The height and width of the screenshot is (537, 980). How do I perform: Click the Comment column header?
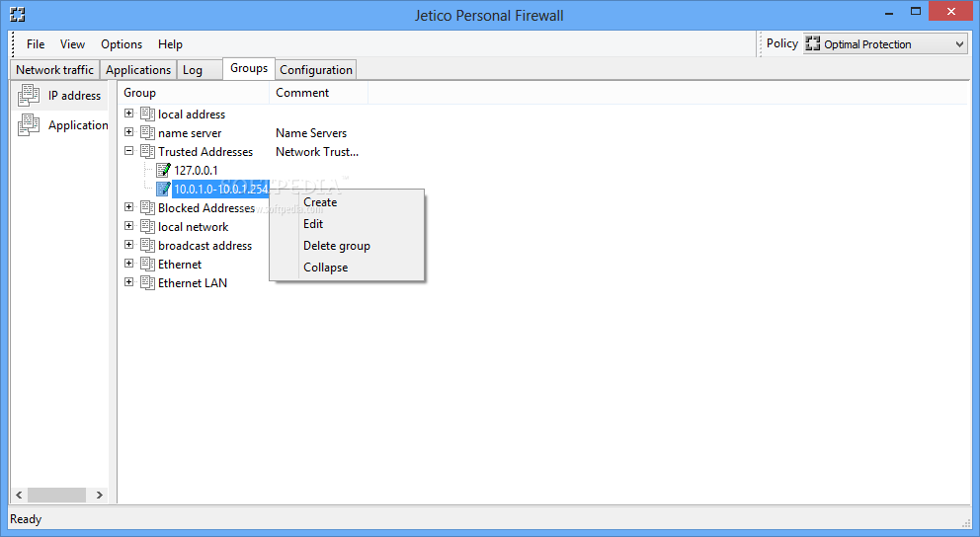click(319, 93)
